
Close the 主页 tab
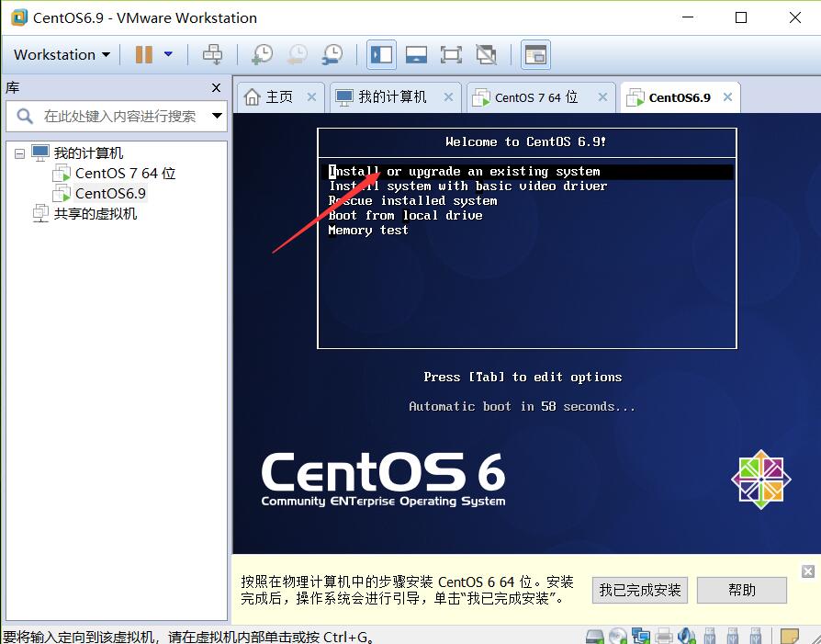[x=311, y=97]
